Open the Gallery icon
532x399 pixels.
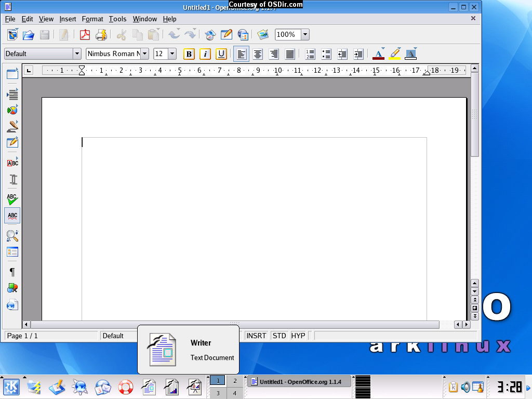pos(263,35)
